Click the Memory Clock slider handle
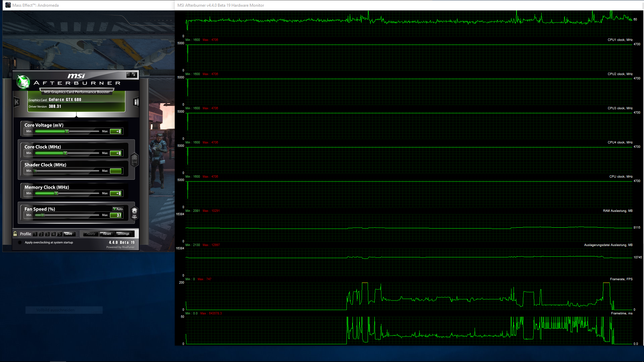The width and height of the screenshot is (644, 362). [56, 193]
